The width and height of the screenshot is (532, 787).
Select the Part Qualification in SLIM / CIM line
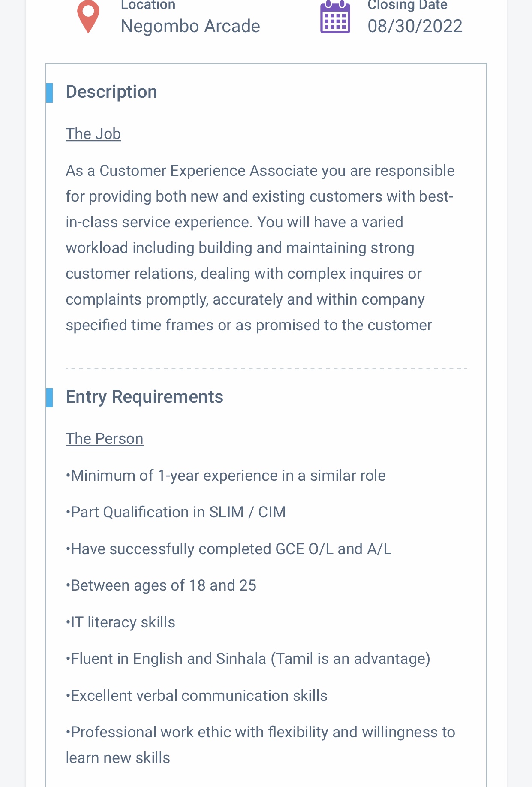[176, 512]
